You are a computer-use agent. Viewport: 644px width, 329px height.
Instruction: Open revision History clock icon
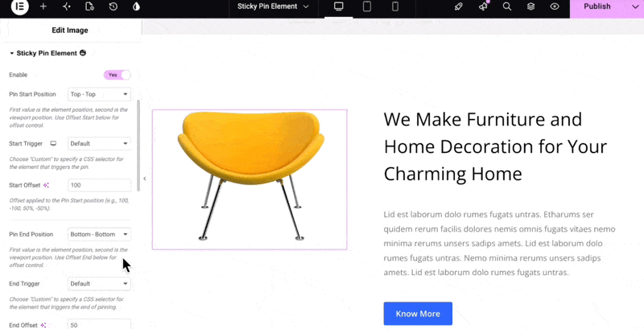click(113, 6)
